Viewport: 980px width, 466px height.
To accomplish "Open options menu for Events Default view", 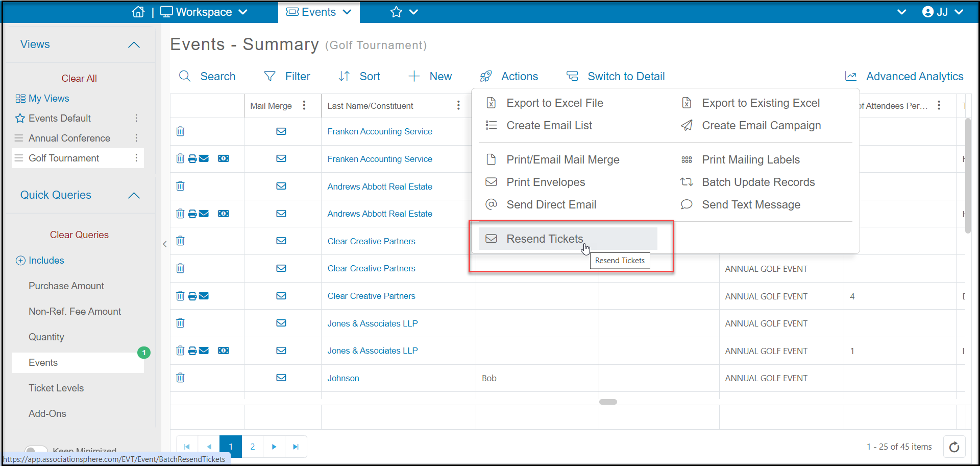I will (x=136, y=118).
